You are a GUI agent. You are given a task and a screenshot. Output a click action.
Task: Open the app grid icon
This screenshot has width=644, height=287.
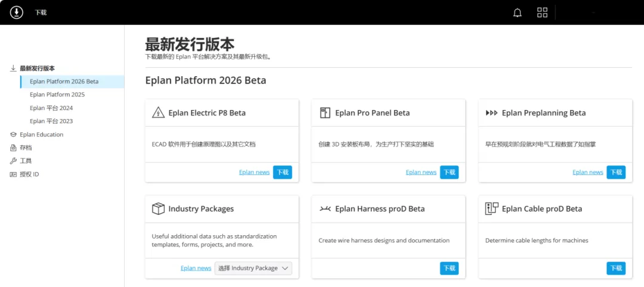click(x=542, y=13)
